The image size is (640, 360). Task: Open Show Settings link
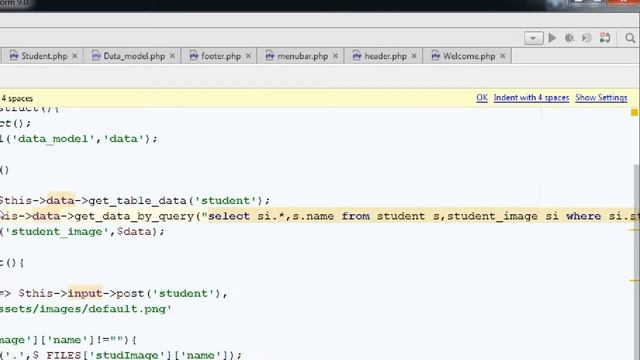tap(601, 98)
